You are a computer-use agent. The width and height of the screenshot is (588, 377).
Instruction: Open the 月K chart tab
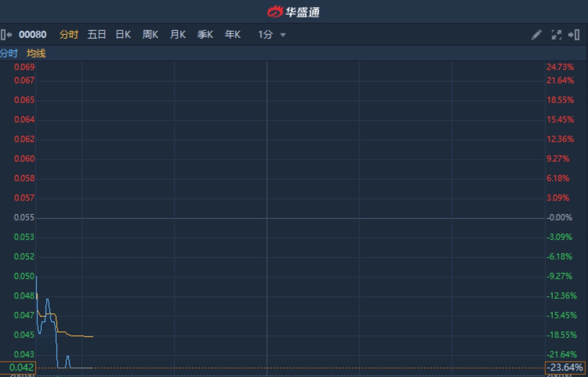178,35
